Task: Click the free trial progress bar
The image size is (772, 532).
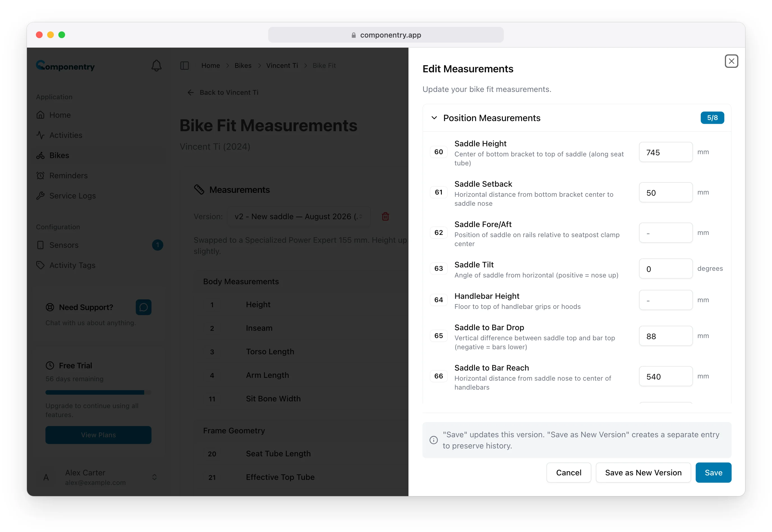Action: click(98, 392)
